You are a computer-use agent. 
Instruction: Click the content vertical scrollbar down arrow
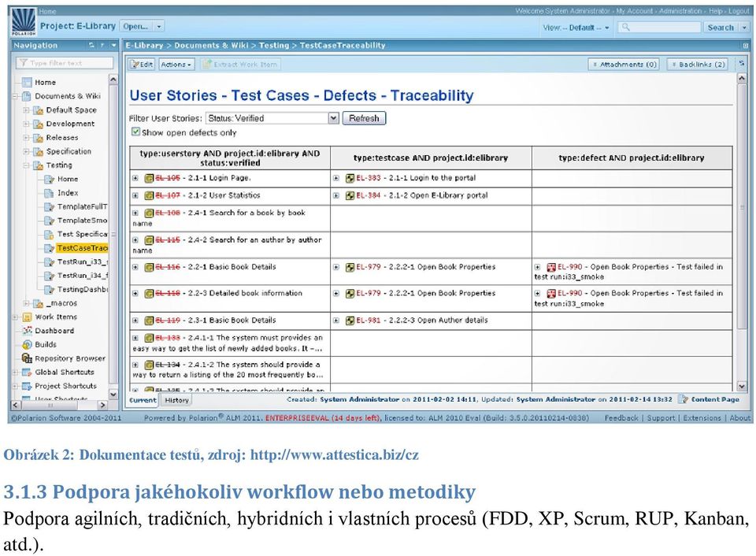click(742, 386)
